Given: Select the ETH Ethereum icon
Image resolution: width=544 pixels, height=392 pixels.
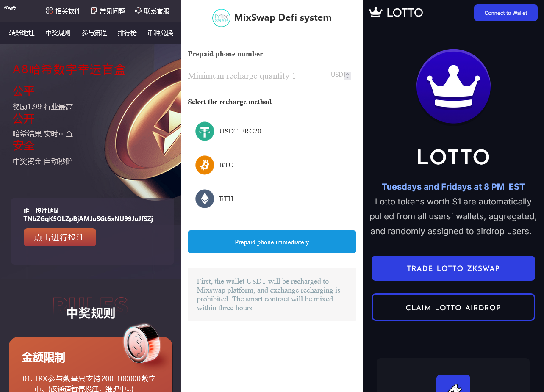Looking at the screenshot, I should 205,199.
